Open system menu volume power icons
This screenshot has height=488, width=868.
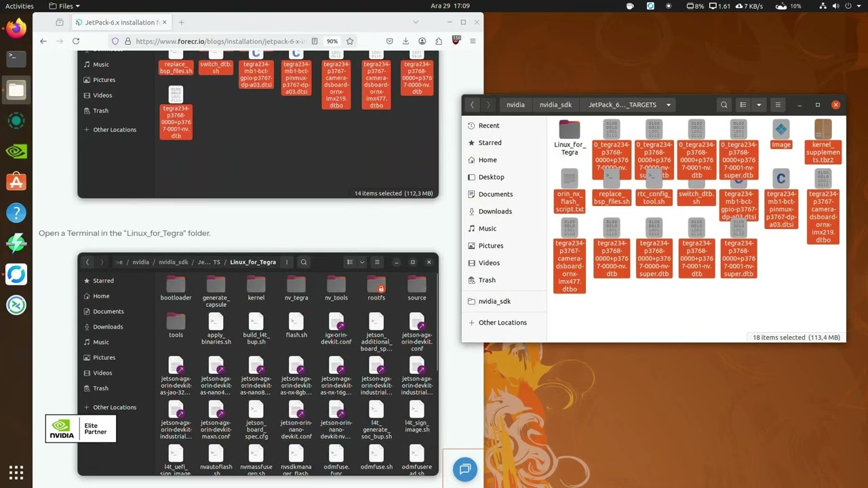[842, 6]
